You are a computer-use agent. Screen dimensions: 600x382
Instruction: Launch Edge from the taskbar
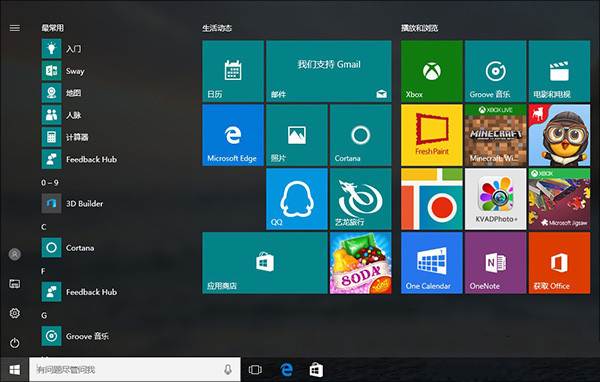[286, 370]
